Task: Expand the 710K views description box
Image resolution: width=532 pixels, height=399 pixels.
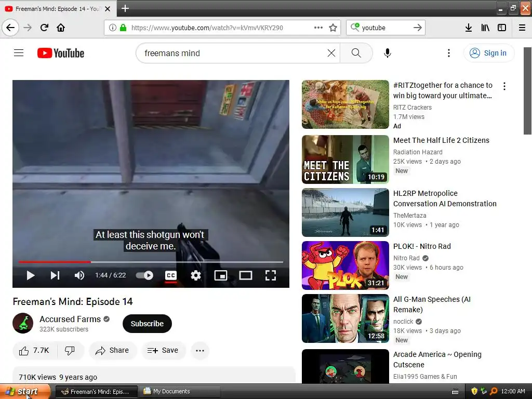Action: (154, 375)
